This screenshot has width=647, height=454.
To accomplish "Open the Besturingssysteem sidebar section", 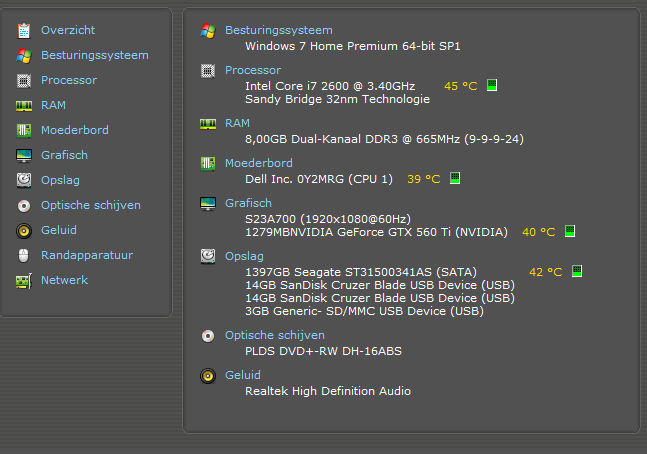I will pyautogui.click(x=95, y=55).
